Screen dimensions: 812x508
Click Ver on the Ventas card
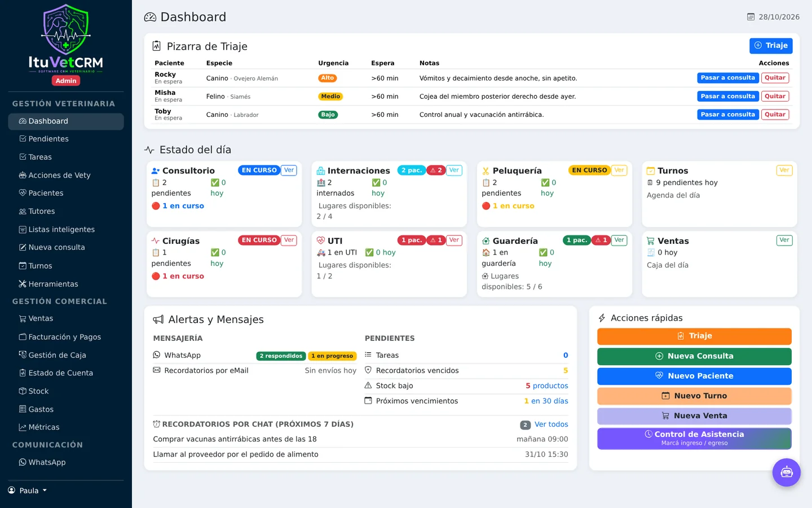[x=784, y=240]
